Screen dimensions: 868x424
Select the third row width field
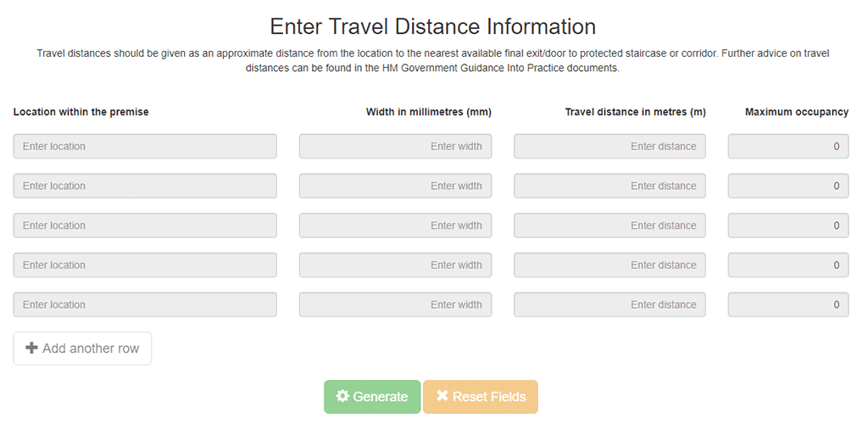pyautogui.click(x=395, y=226)
